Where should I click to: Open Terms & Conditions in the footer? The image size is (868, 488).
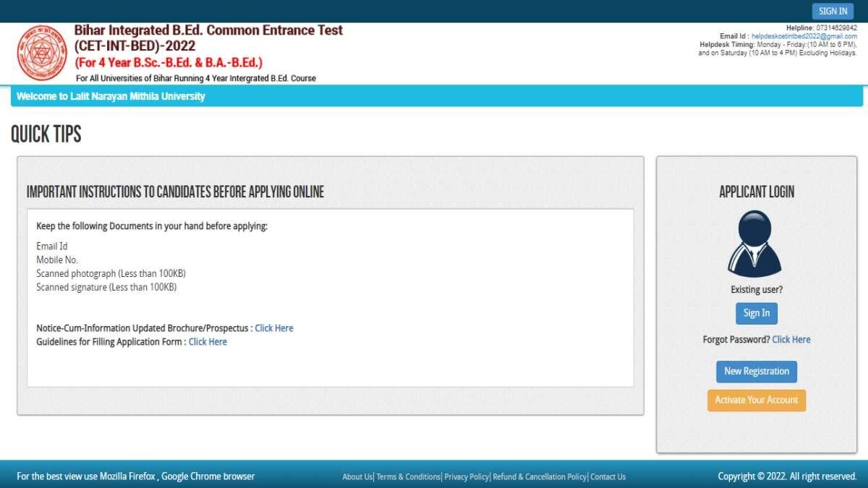pyautogui.click(x=407, y=476)
